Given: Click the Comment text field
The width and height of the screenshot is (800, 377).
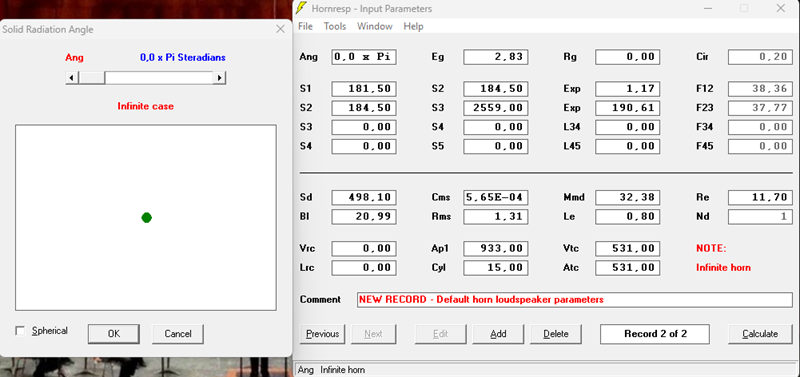Looking at the screenshot, I should pos(574,300).
